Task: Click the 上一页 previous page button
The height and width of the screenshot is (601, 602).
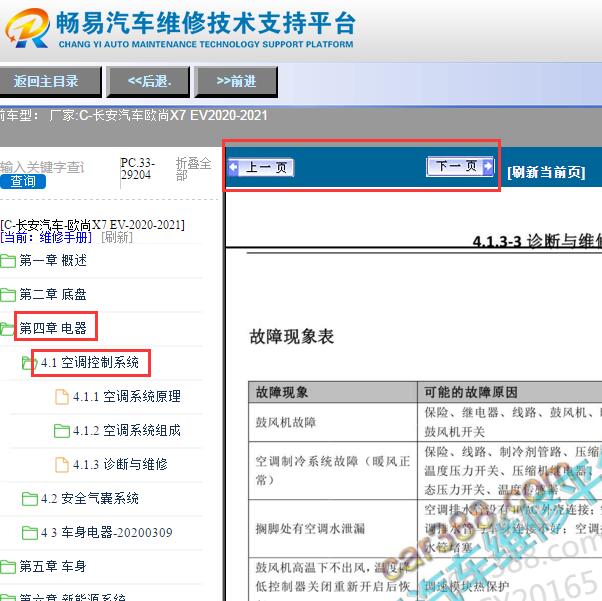Action: 261,167
